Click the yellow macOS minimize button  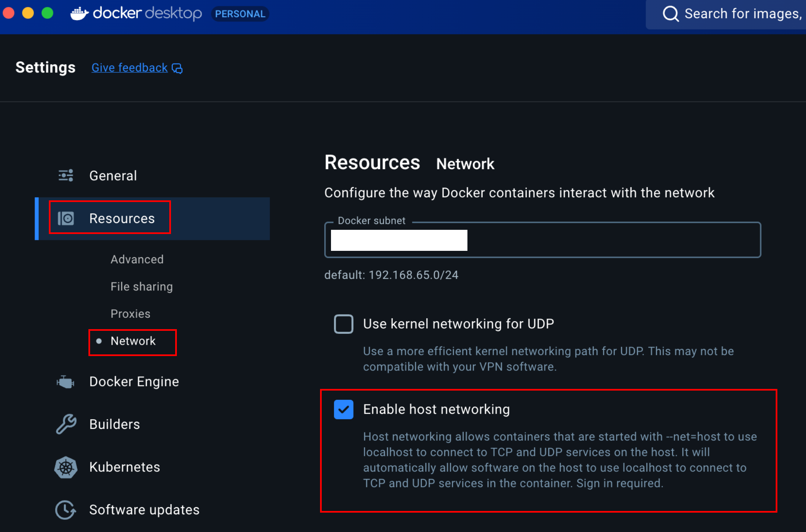tap(28, 13)
